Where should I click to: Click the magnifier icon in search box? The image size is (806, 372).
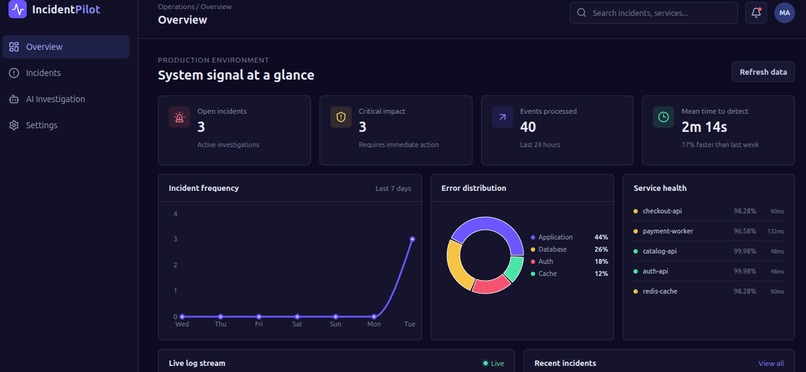point(581,13)
